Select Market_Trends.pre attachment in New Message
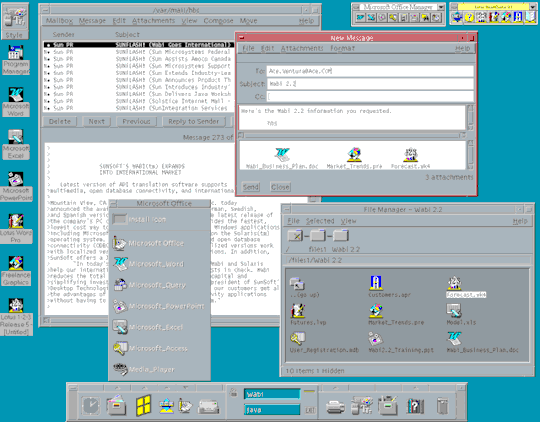The width and height of the screenshot is (540, 422). (354, 158)
